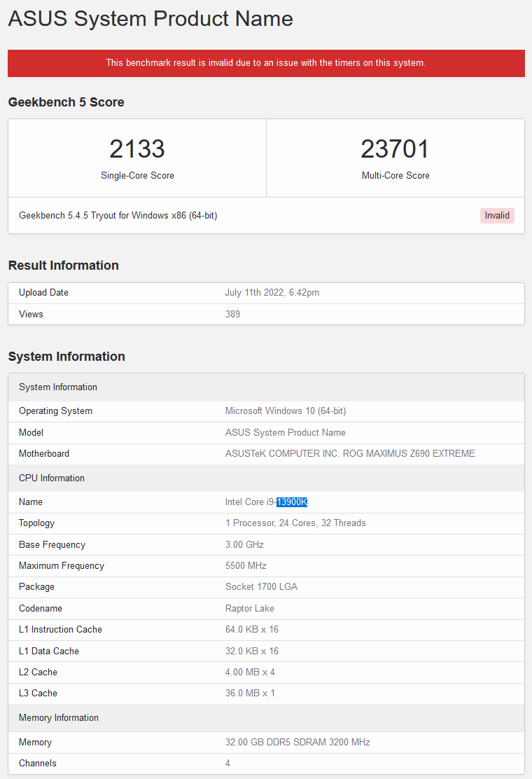Click the Maximum Frequency 5500 MHz value
532x779 pixels.
pos(246,566)
